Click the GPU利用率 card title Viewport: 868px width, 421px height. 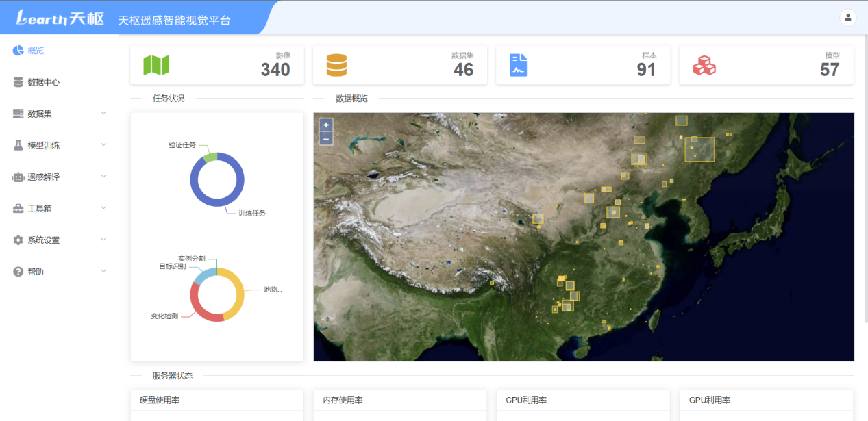pyautogui.click(x=709, y=400)
